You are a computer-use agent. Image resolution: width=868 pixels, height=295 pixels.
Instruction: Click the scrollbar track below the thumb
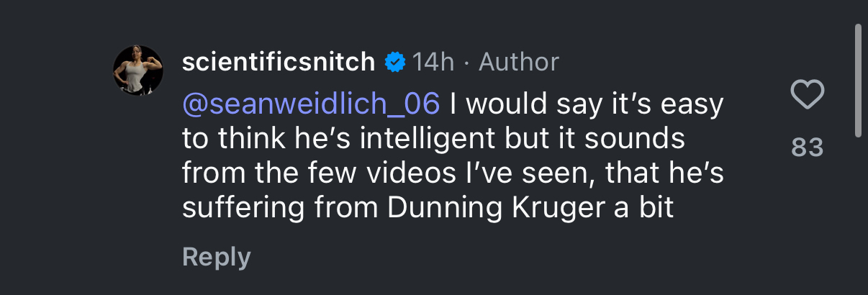pyautogui.click(x=857, y=216)
